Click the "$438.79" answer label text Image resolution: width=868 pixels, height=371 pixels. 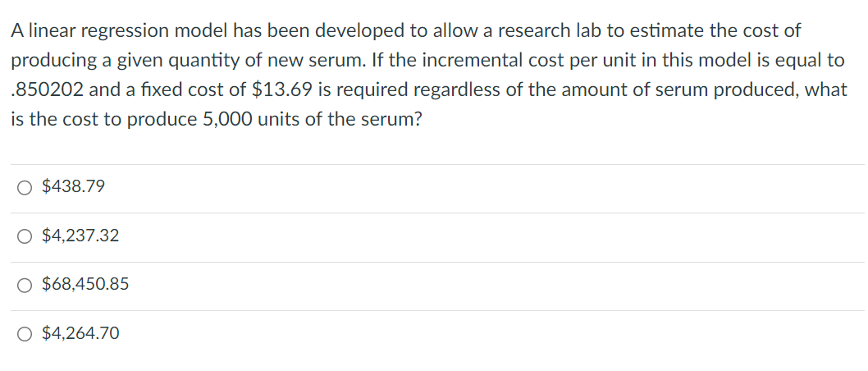click(x=73, y=187)
